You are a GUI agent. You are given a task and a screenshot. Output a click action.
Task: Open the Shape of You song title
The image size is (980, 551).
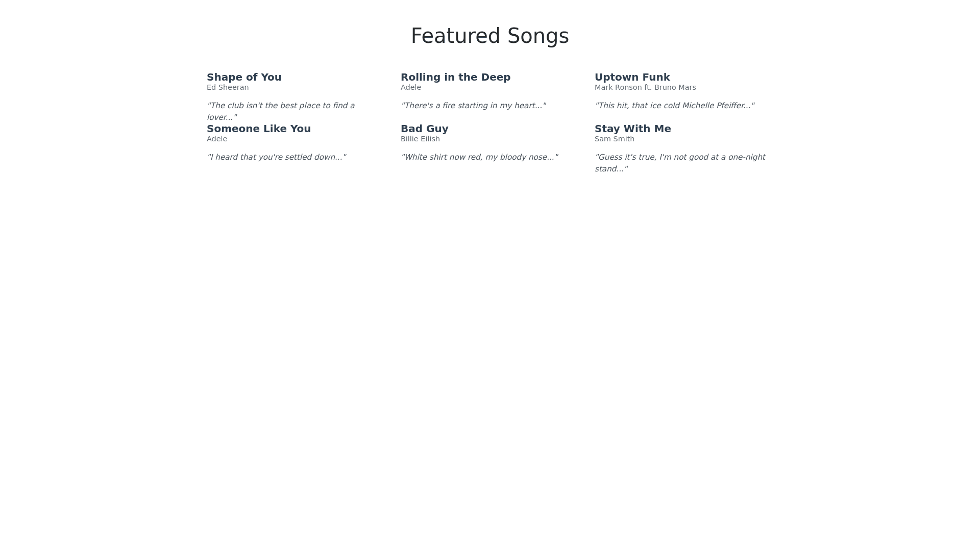coord(244,77)
